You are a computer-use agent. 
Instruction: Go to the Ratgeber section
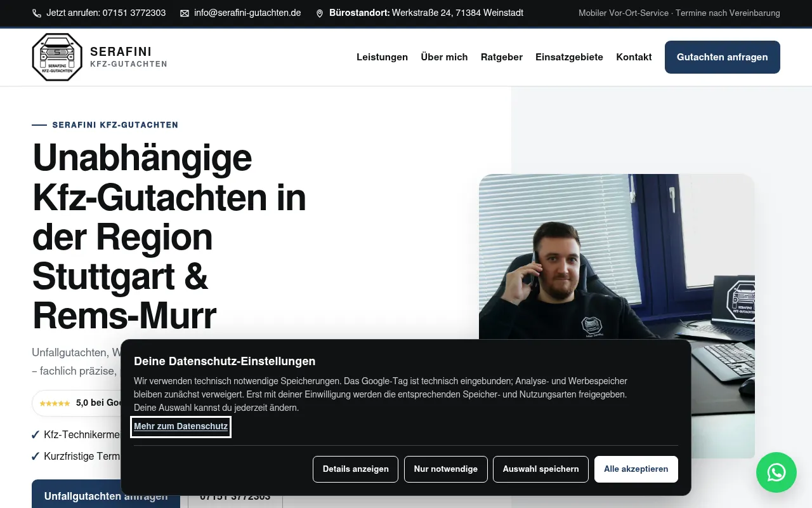pos(502,57)
